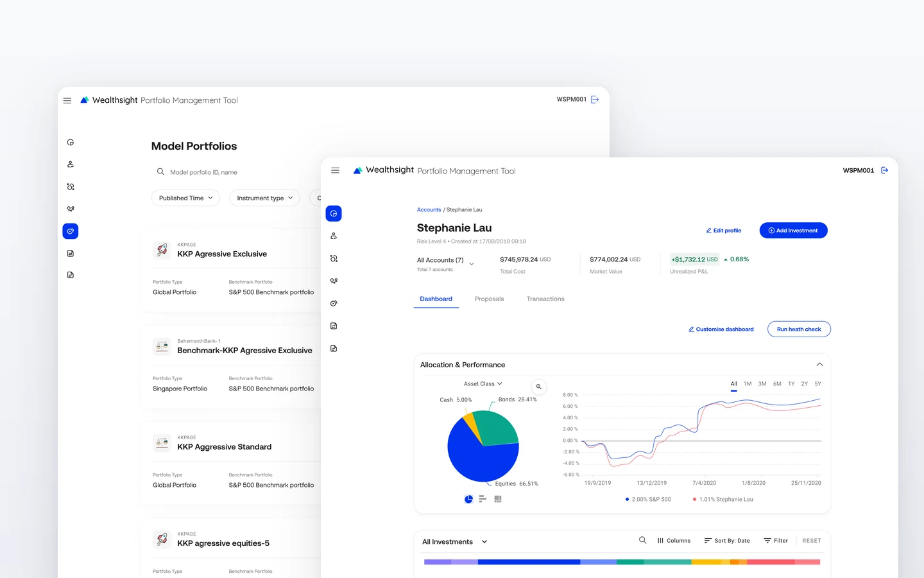The width and height of the screenshot is (924, 578).
Task: Toggle 2.00% S&P 500 legend item
Action: click(648, 500)
